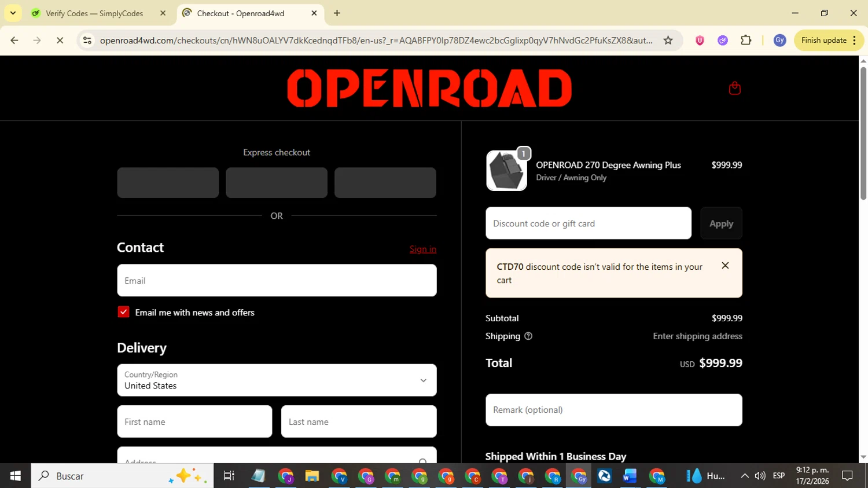Click the Last name field
868x488 pixels.
(x=359, y=421)
